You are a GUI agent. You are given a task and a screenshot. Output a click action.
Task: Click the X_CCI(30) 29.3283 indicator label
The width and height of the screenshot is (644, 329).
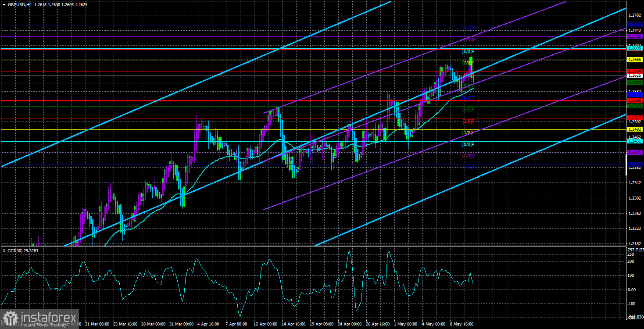(20, 250)
